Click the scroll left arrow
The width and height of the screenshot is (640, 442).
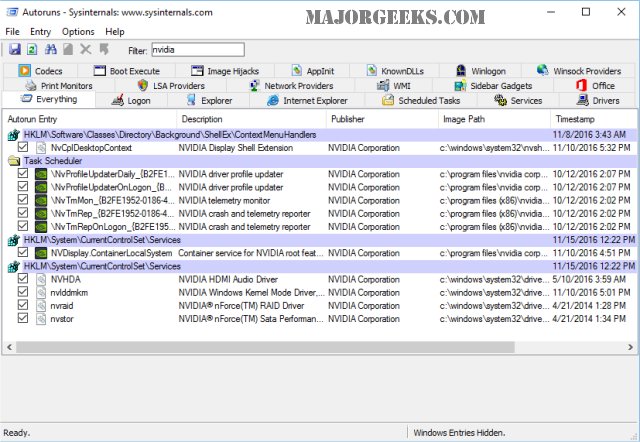click(x=9, y=347)
